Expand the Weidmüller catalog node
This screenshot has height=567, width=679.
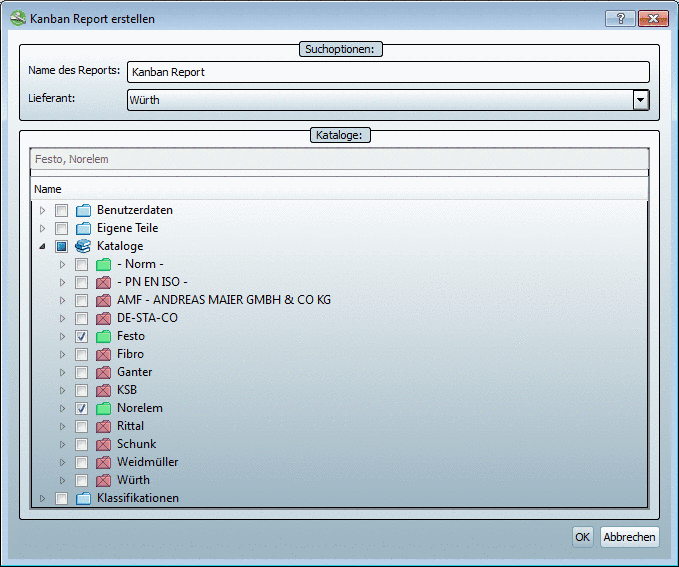point(62,462)
